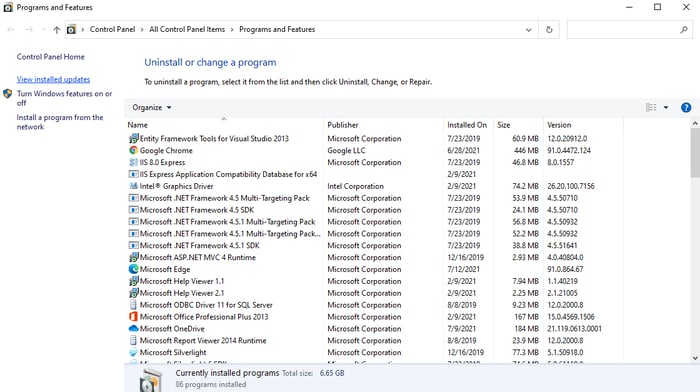Click the IIS 8.0 Express icon
Viewport: 700px width, 392px height.
tap(133, 162)
